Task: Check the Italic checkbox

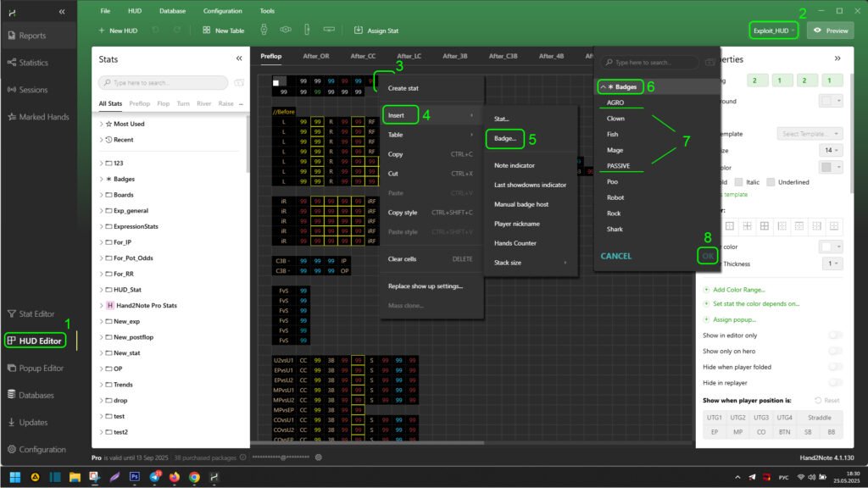Action: (x=740, y=182)
